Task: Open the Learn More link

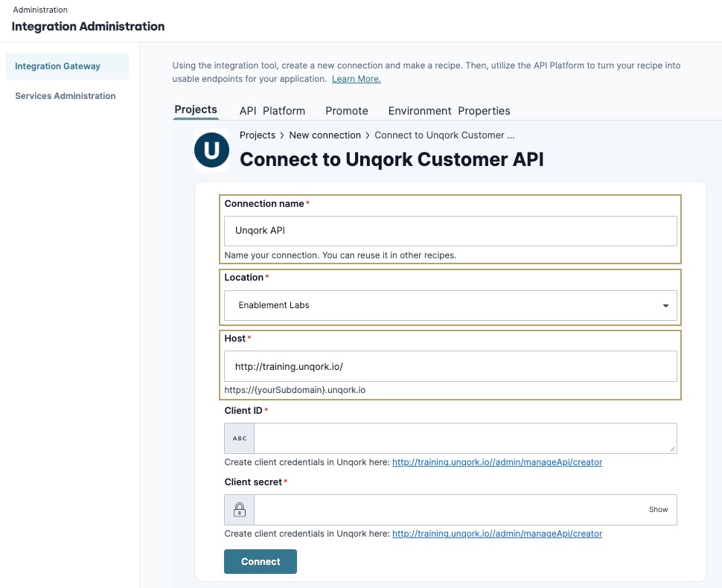Action: pos(357,79)
